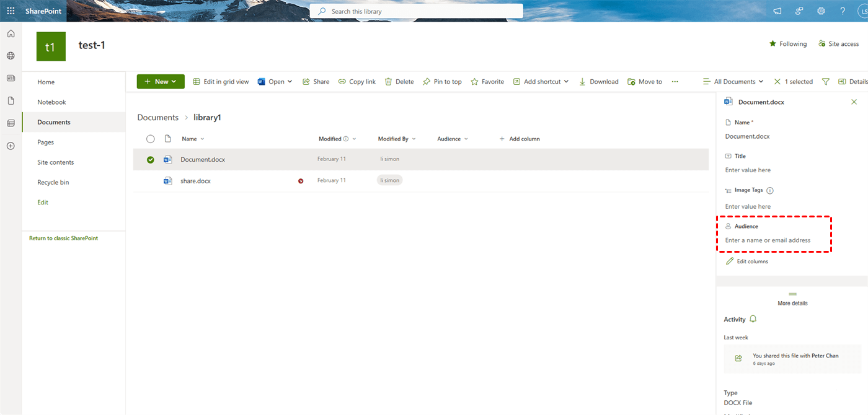Open the megaphone announcements icon
868x415 pixels.
777,11
